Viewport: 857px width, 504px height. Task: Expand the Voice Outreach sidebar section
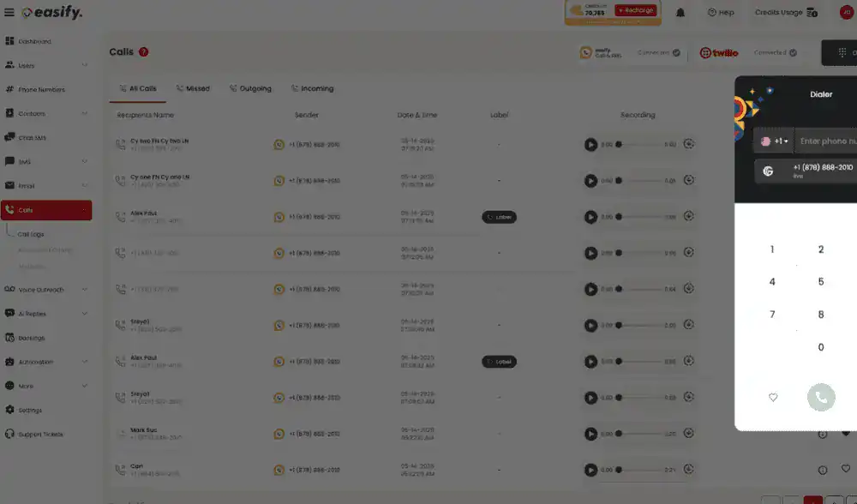pyautogui.click(x=84, y=290)
